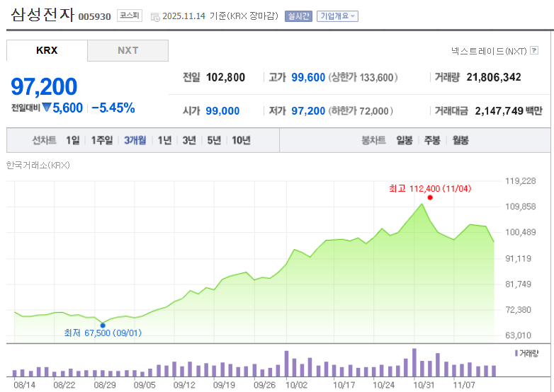Click the current price 97,200
The height and width of the screenshot is (392, 554).
point(44,86)
